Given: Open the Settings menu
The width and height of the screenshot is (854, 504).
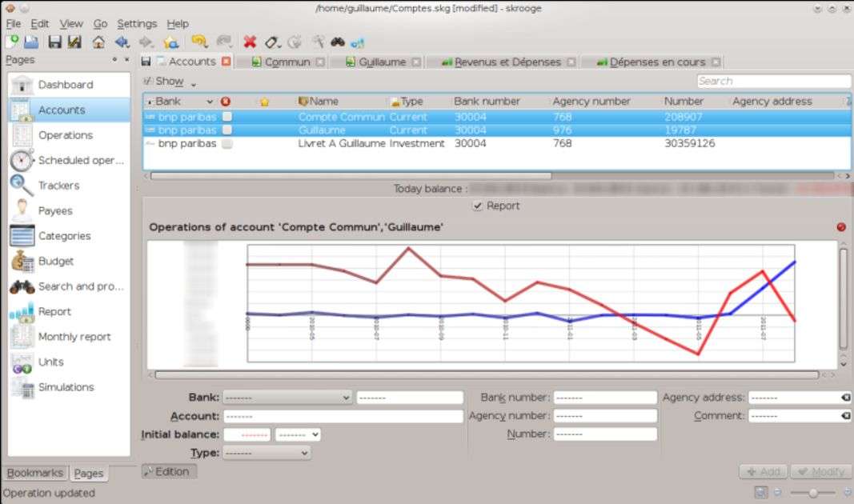Looking at the screenshot, I should tap(137, 24).
